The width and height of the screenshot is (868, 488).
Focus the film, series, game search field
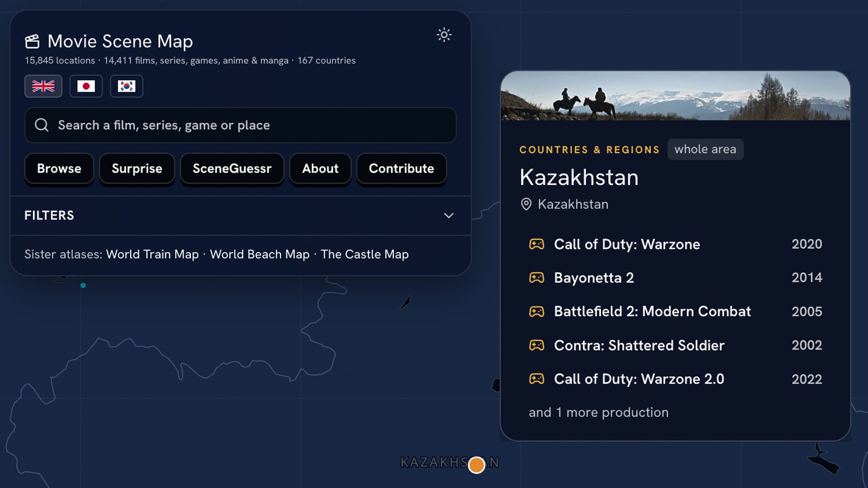point(241,125)
